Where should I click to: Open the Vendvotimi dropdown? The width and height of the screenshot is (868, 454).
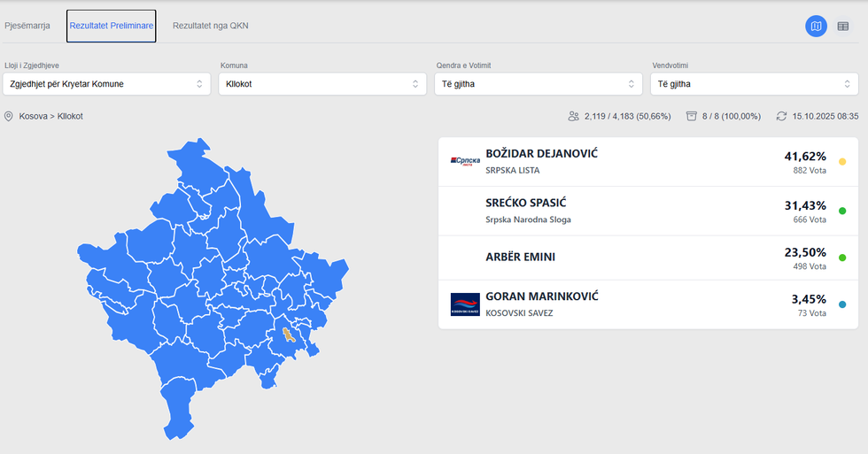pos(754,84)
